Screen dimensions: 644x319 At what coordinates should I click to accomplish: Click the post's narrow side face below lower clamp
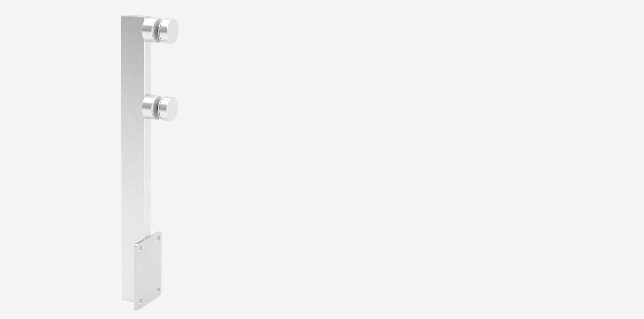click(x=148, y=175)
